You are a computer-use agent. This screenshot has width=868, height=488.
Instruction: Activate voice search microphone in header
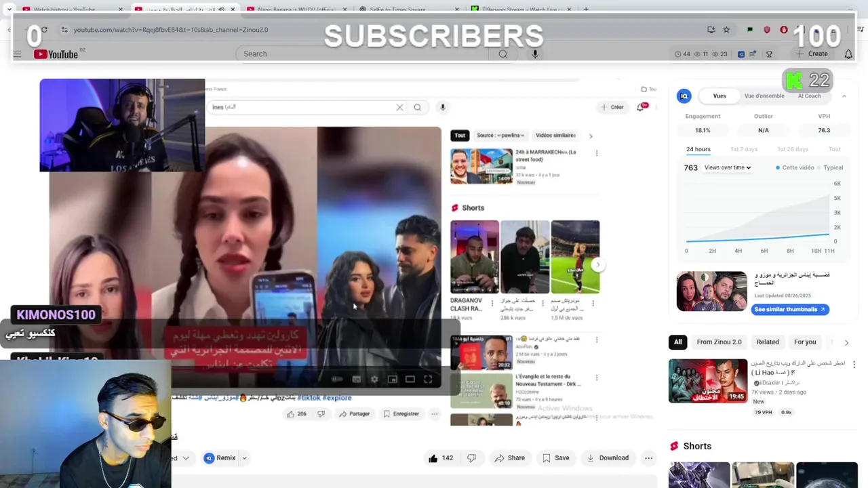tap(535, 54)
